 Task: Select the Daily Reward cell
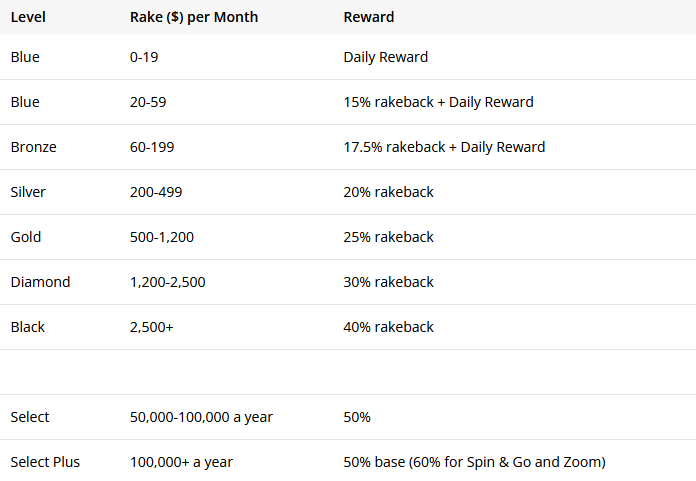coord(385,57)
